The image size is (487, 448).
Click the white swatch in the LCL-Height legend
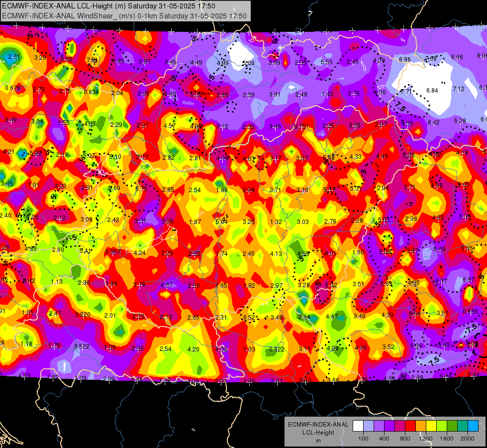coord(358,426)
